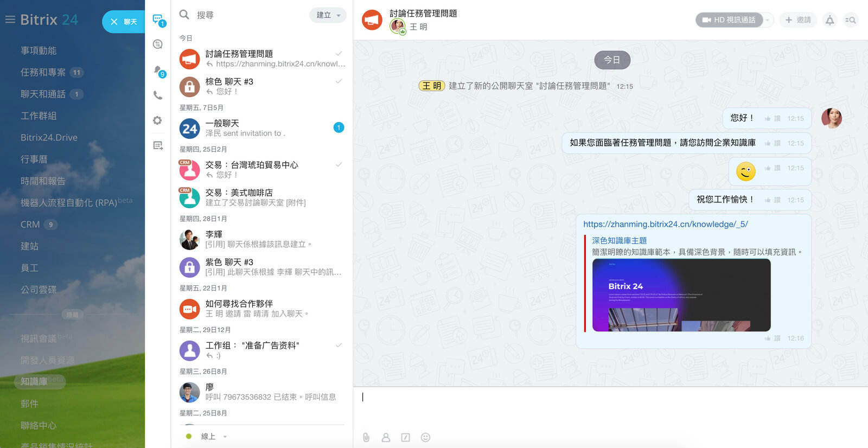Image resolution: width=868 pixels, height=448 pixels.
Task: Close the 聊天 panel tab
Action: (x=114, y=22)
